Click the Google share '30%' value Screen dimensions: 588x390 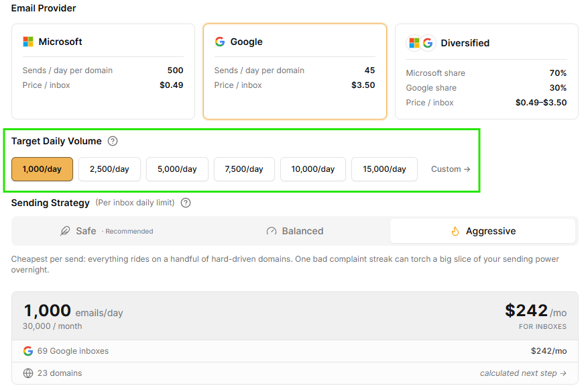click(558, 88)
